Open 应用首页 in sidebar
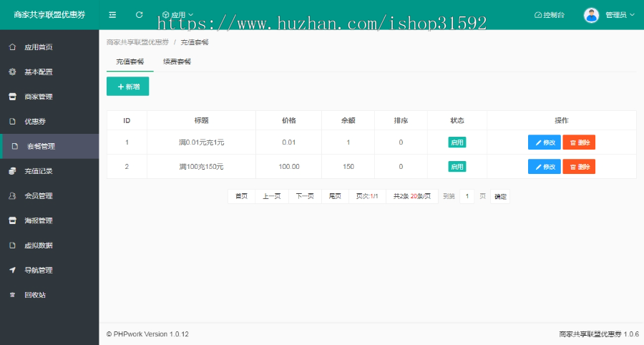 [x=39, y=47]
